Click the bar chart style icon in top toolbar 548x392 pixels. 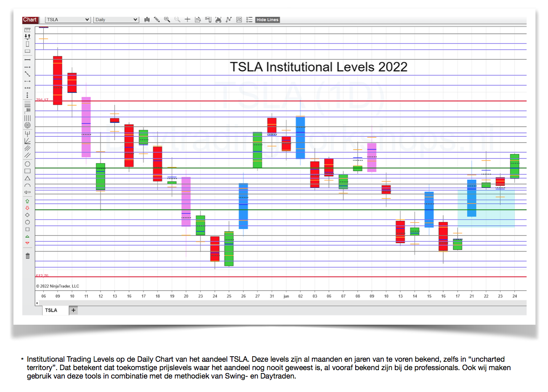(147, 19)
